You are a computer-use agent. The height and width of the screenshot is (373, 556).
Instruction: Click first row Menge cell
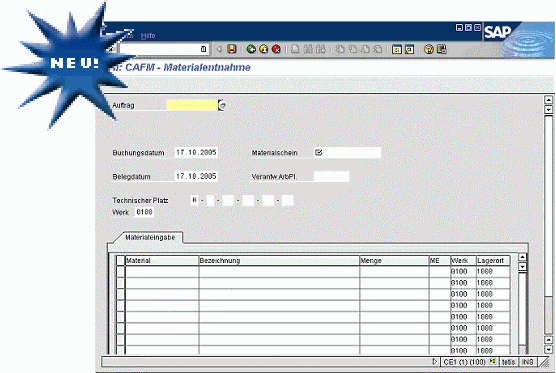[394, 272]
